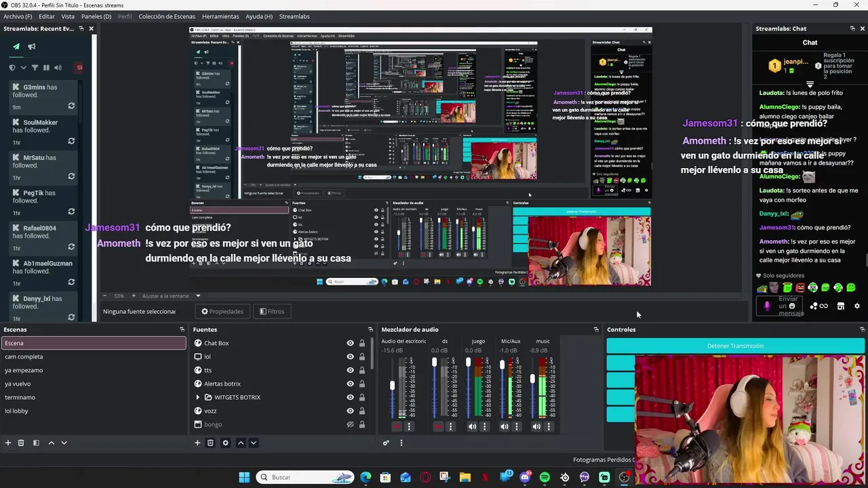Unmute Audio del escritorio channel
Screen dimensions: 868x488
click(x=397, y=426)
